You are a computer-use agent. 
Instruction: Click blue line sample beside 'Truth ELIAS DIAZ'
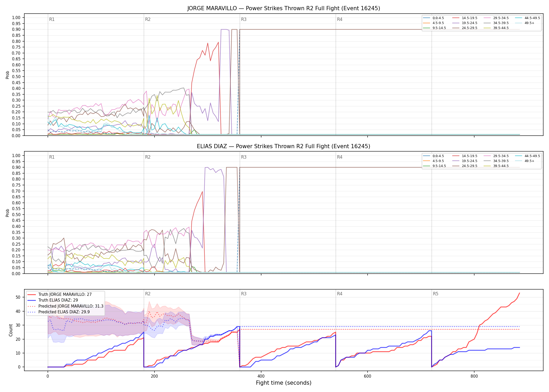(x=32, y=300)
